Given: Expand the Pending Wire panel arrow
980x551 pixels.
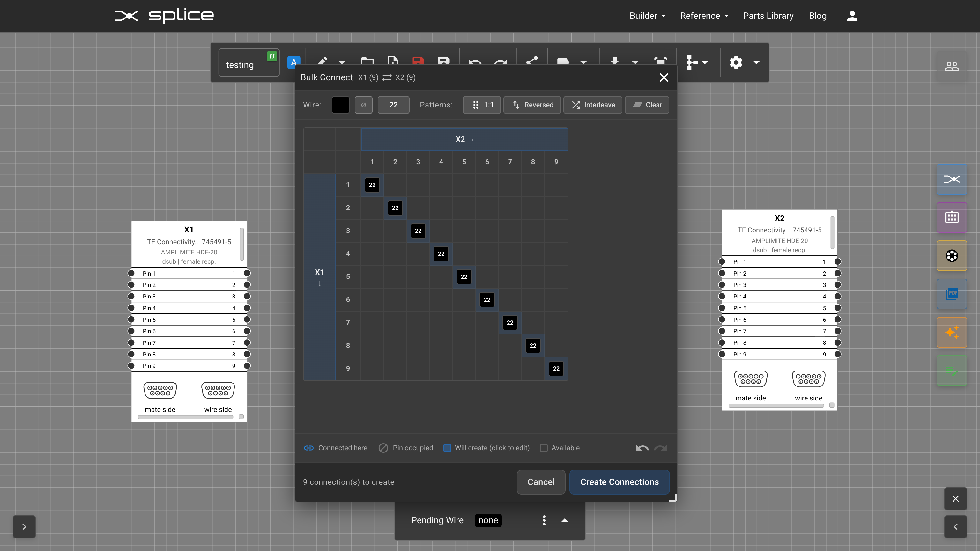Looking at the screenshot, I should (565, 520).
